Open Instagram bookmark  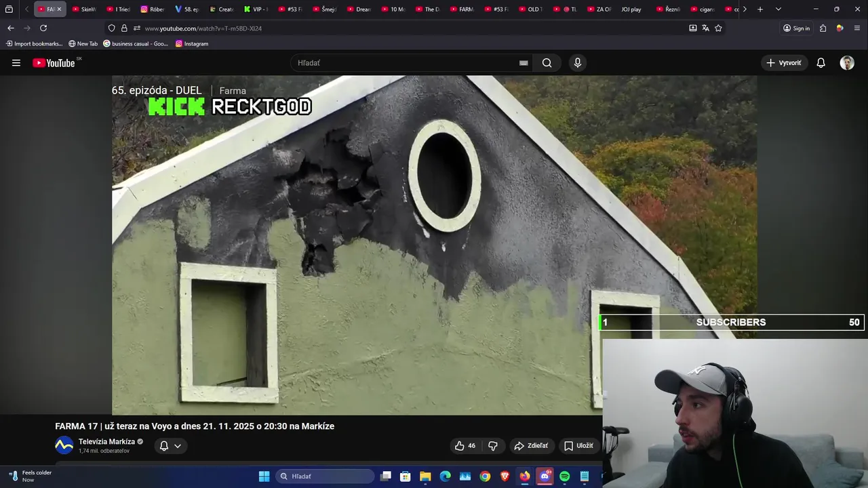tap(192, 43)
